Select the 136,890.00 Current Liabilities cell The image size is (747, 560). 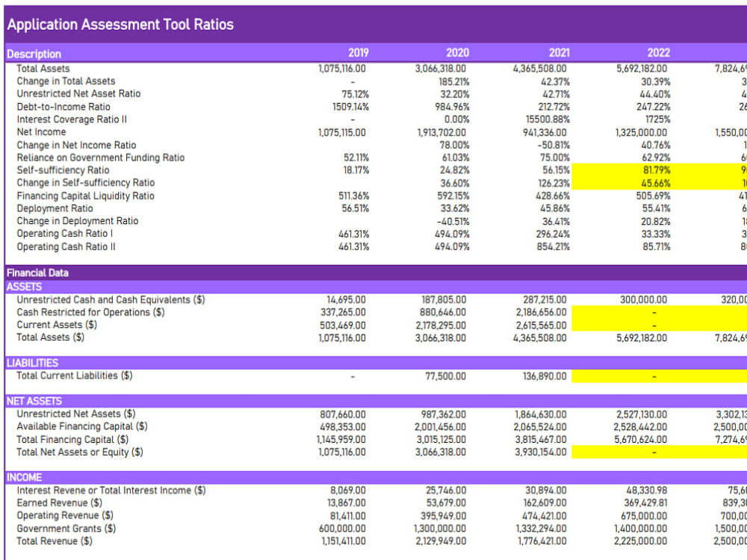pyautogui.click(x=545, y=376)
